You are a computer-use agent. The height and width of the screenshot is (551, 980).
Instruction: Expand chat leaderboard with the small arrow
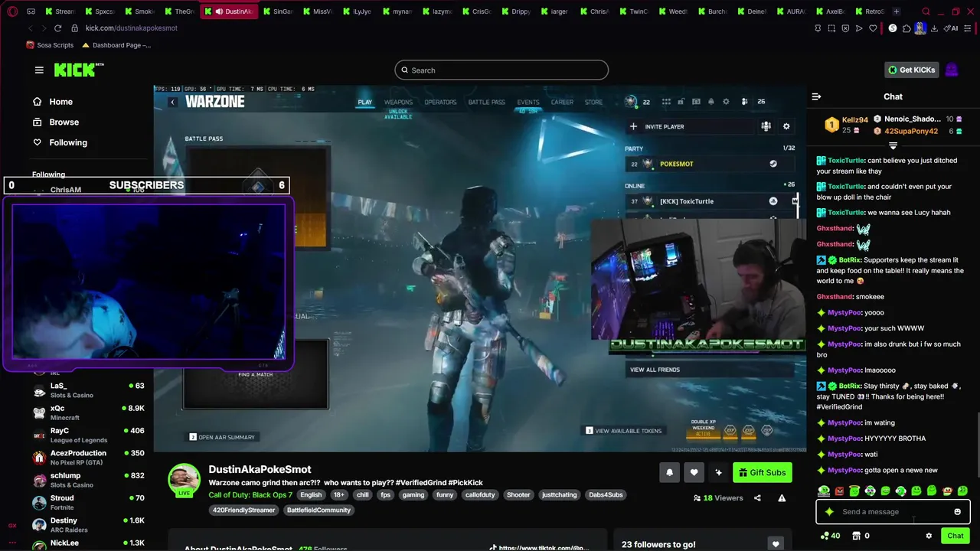click(893, 145)
